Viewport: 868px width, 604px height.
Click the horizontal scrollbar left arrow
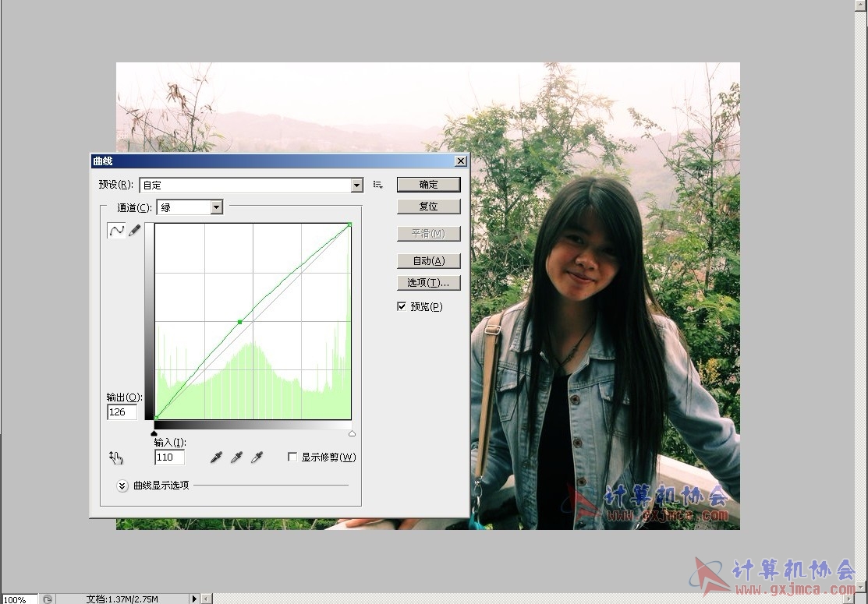pyautogui.click(x=206, y=599)
